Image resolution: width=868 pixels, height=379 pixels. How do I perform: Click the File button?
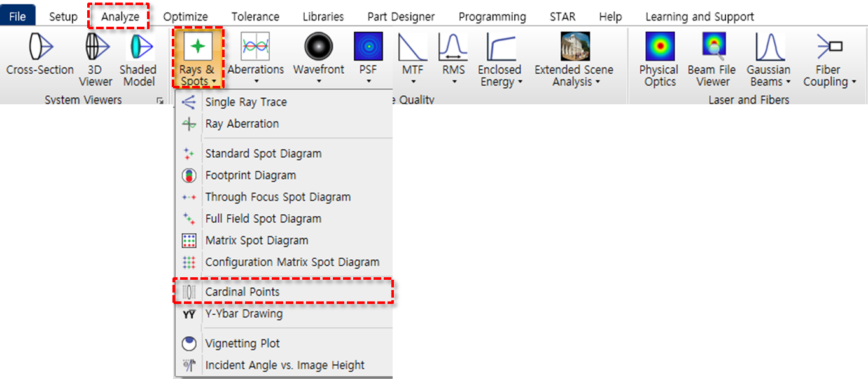click(18, 17)
